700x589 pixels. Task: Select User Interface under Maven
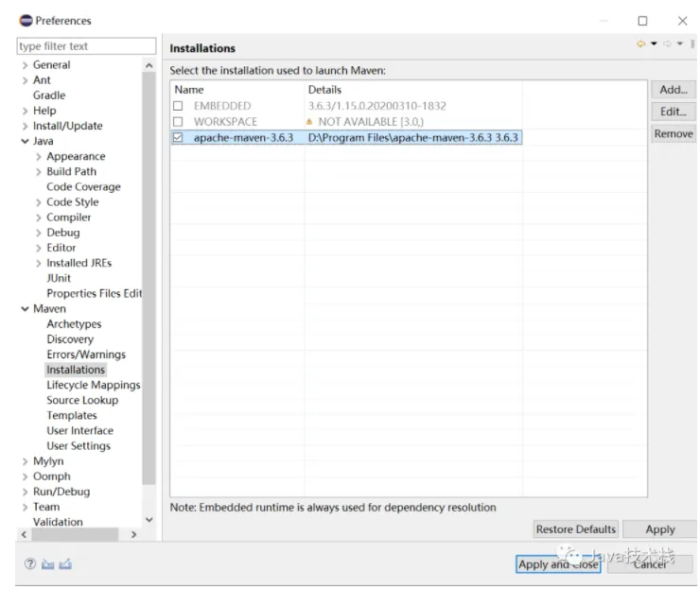pos(79,430)
